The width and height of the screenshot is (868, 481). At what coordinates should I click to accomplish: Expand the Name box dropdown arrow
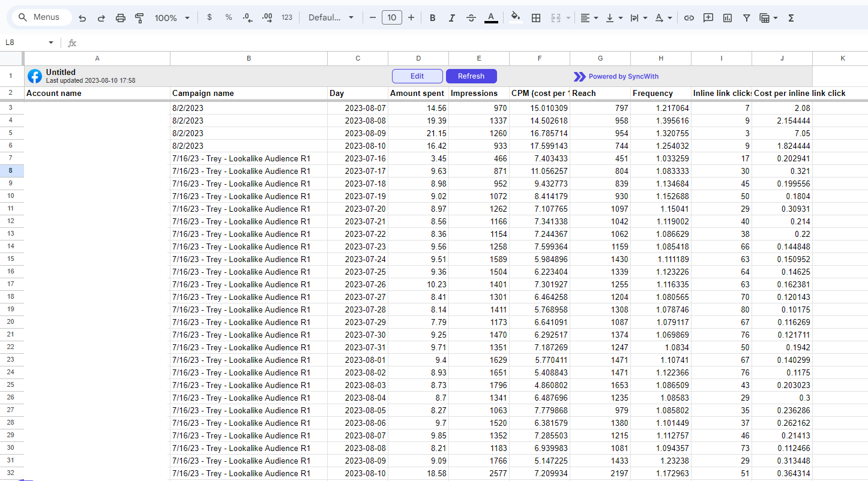pyautogui.click(x=51, y=43)
